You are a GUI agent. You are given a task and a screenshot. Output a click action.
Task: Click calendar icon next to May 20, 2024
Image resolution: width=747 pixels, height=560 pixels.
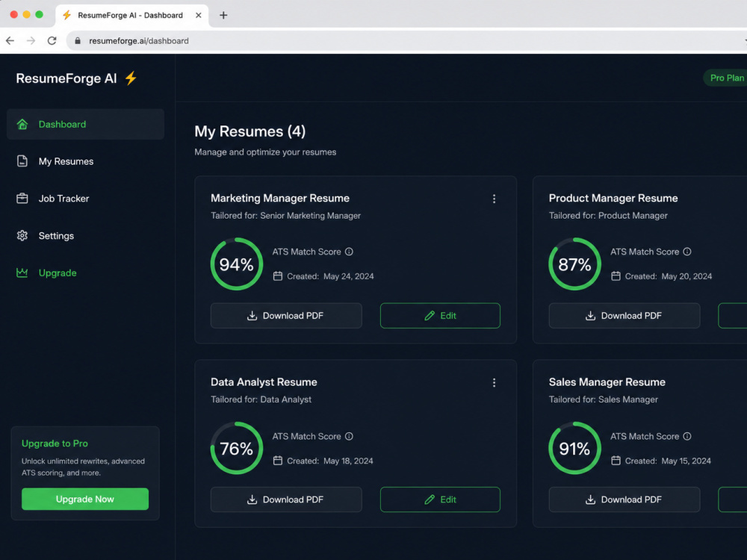(616, 276)
